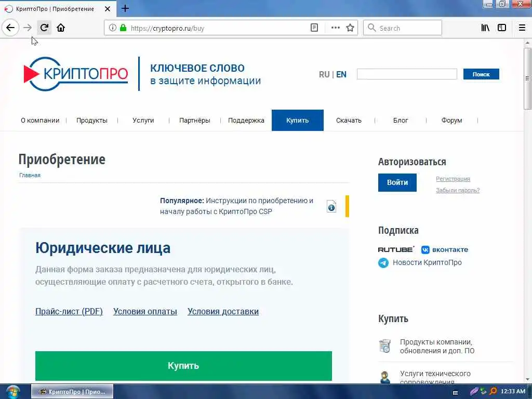Open page actions three-dots menu
This screenshot has width=532, height=399.
click(x=335, y=28)
